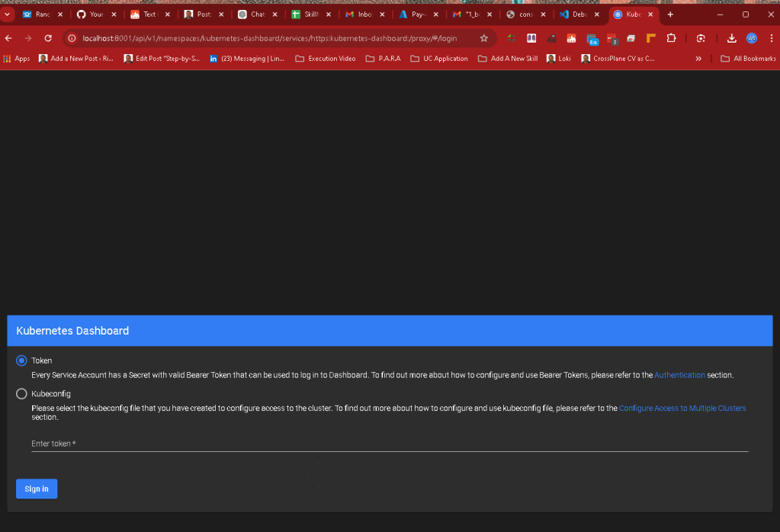This screenshot has width=780, height=532.
Task: Open Execution Video bookmark folder
Action: pyautogui.click(x=326, y=59)
